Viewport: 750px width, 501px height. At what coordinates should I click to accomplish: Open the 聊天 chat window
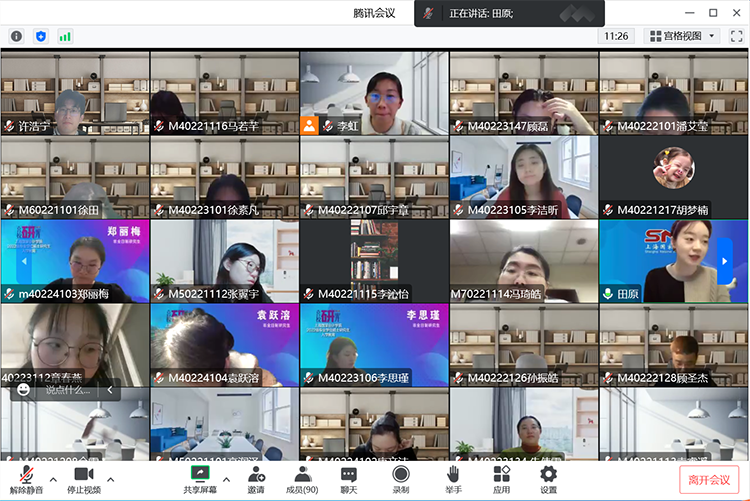pos(348,478)
